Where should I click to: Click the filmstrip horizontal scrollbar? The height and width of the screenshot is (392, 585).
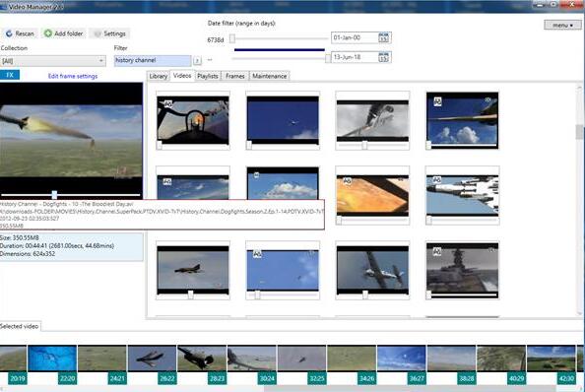(411, 389)
